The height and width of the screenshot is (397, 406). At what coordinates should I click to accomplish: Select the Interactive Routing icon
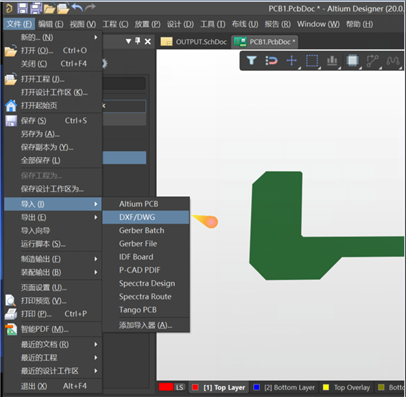[x=372, y=61]
